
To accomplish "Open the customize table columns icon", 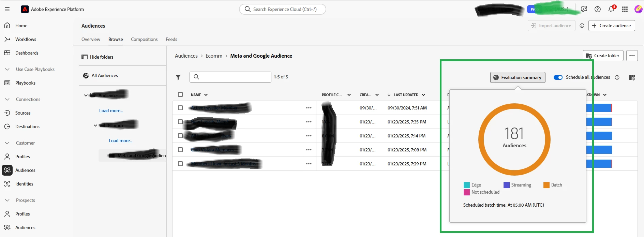I will click(x=632, y=77).
